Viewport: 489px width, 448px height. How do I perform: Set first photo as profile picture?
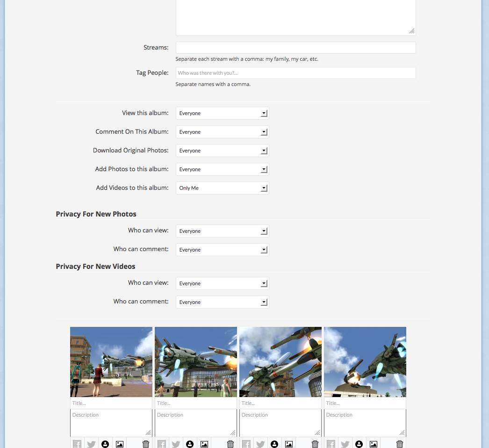tap(105, 444)
